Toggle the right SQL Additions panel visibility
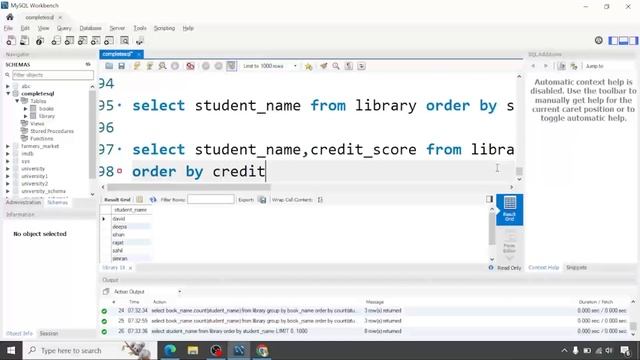The height and width of the screenshot is (360, 640). click(x=633, y=40)
